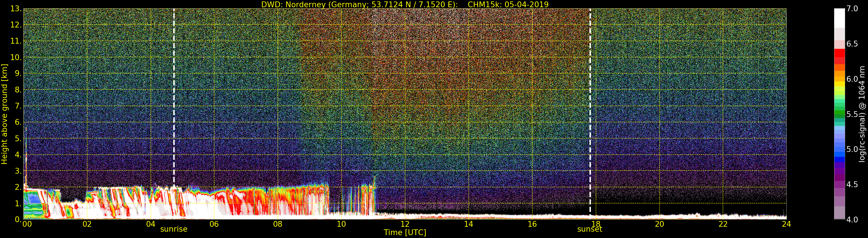The image size is (868, 238).
Task: Click the '12' time axis tick label
Action: (405, 224)
